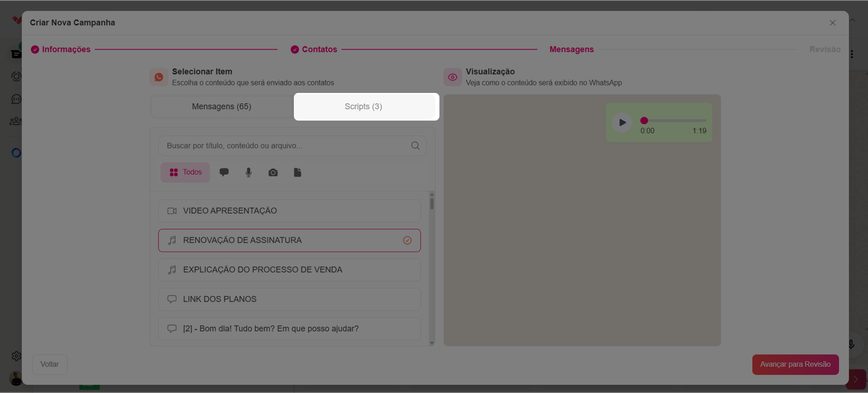Filter by image camera icon
This screenshot has height=393, width=868.
click(273, 172)
